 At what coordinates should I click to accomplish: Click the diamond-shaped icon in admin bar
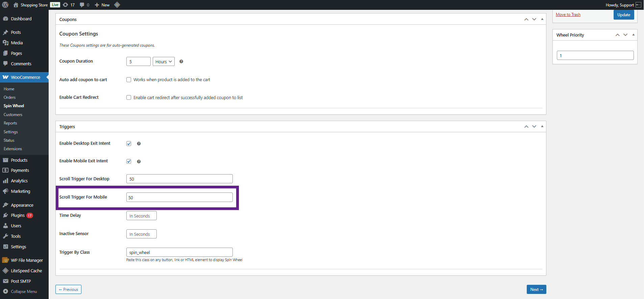click(x=117, y=5)
